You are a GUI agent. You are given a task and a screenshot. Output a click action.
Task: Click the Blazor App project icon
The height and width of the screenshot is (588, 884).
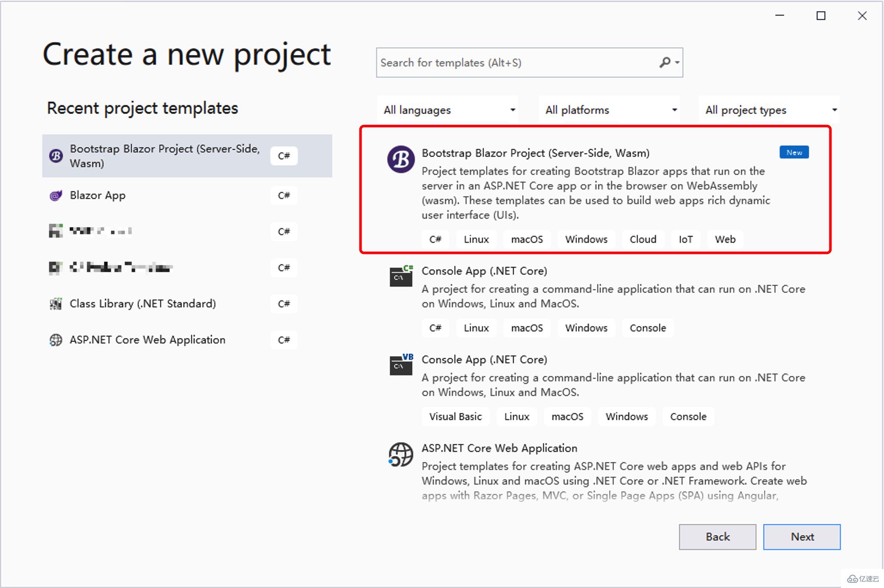point(56,195)
